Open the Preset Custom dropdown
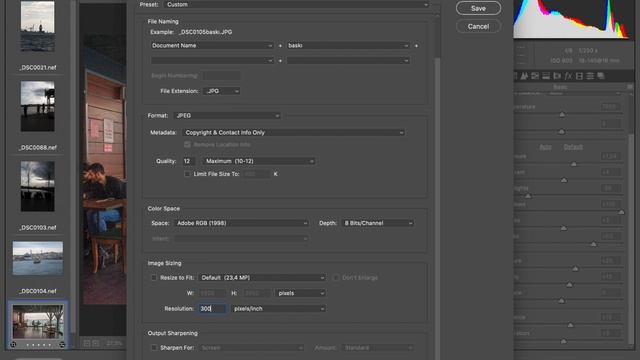640x360 pixels. coord(296,4)
